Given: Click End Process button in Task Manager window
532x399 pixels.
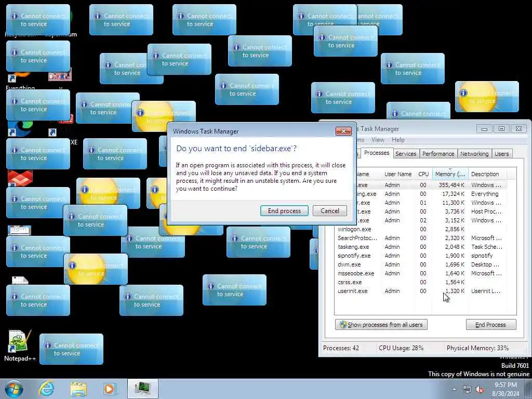Looking at the screenshot, I should pos(491,325).
